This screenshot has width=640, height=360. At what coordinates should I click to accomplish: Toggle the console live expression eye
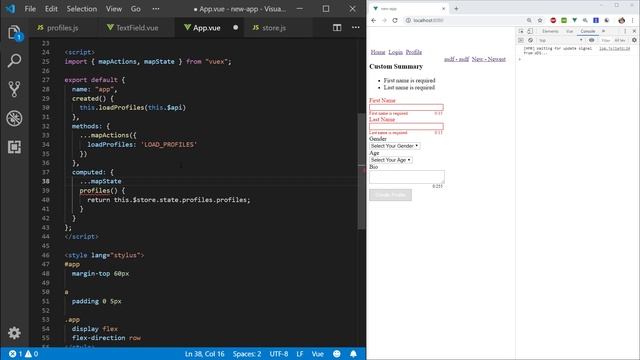tap(591, 40)
